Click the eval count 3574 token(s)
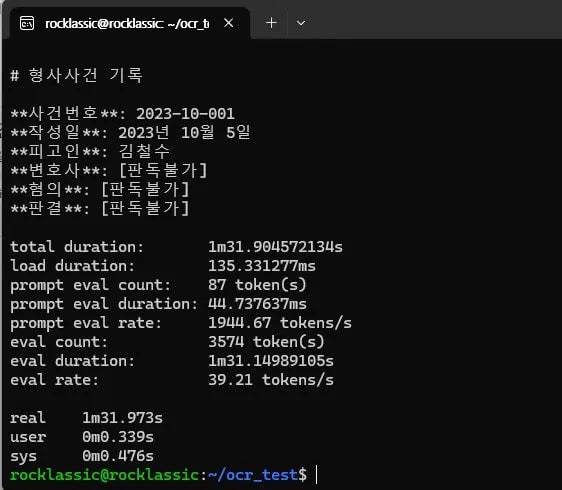This screenshot has height=490, width=562. 266,342
